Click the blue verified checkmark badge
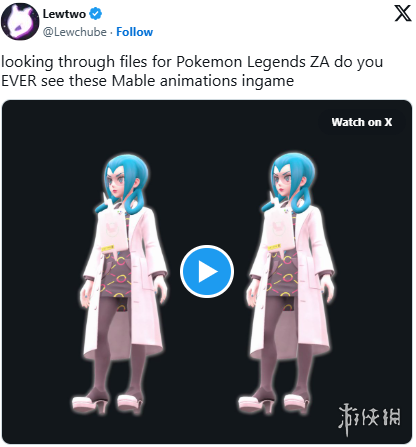The image size is (416, 447). 96,14
